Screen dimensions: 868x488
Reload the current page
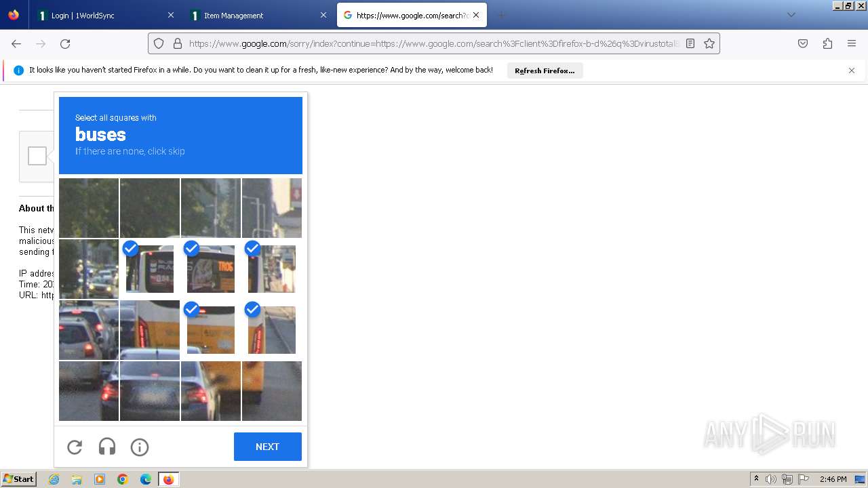point(65,43)
